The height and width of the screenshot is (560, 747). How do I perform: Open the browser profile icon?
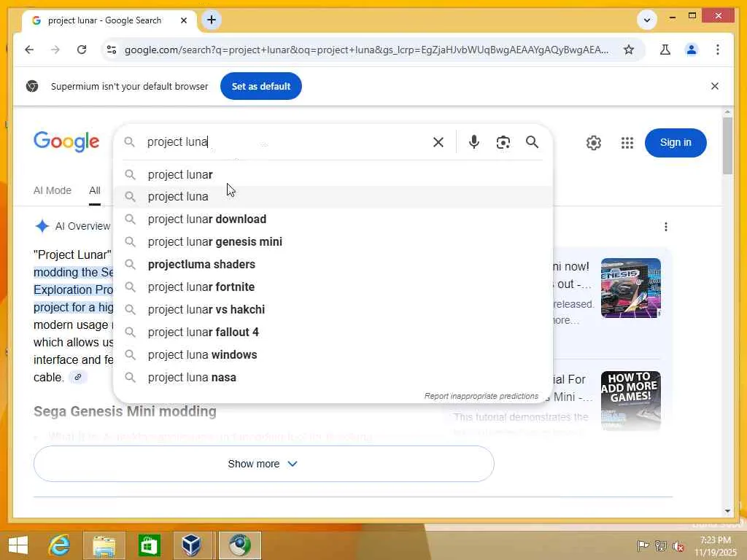pos(692,50)
